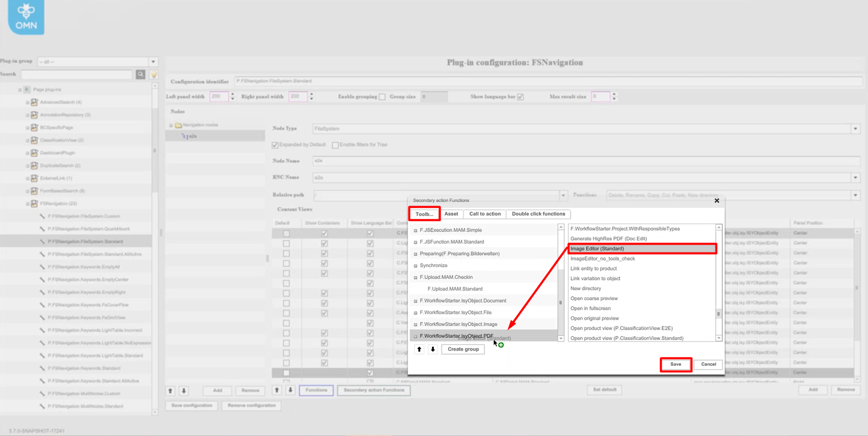Viewport: 868px width, 436px height.
Task: Expand F.WorkflowStarter.IsyObject.Document group
Action: pos(415,301)
